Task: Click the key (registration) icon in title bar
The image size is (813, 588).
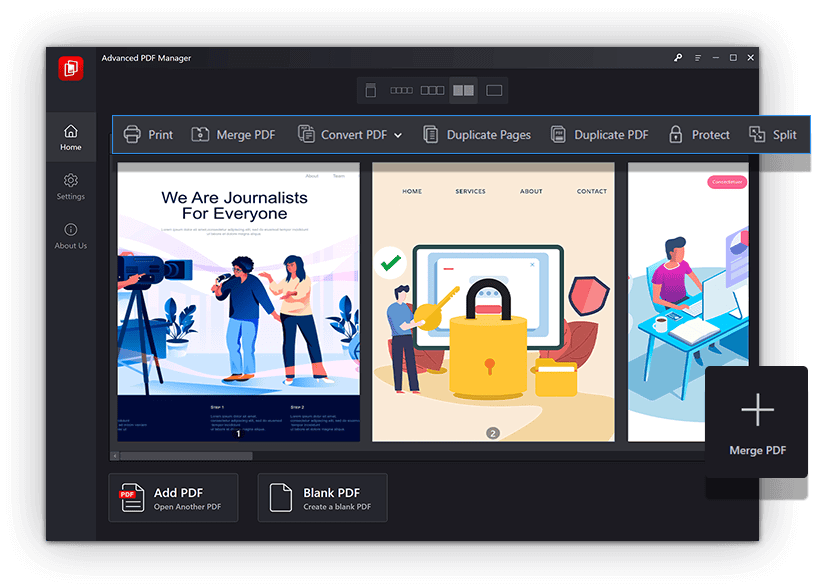Action: [679, 58]
